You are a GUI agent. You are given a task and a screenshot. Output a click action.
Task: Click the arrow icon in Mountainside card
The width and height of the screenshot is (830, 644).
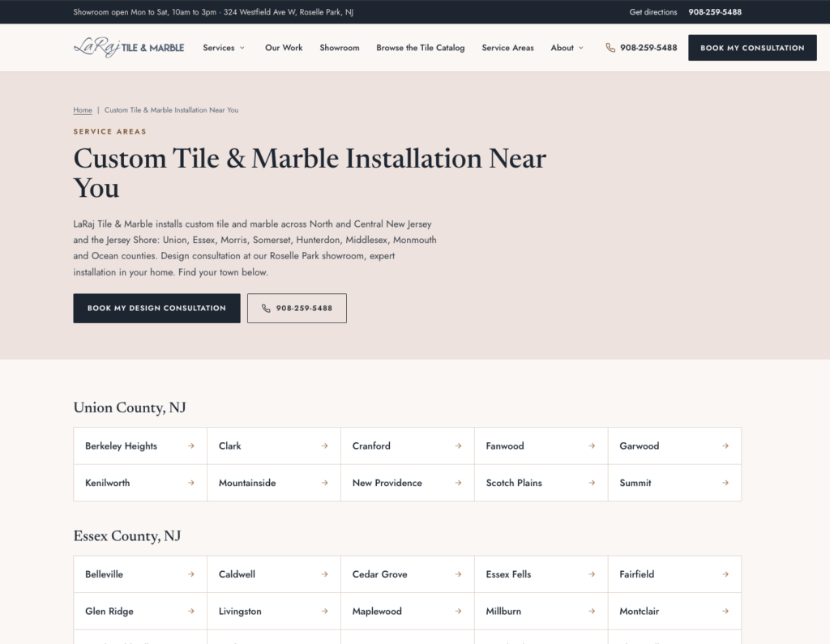[324, 483]
